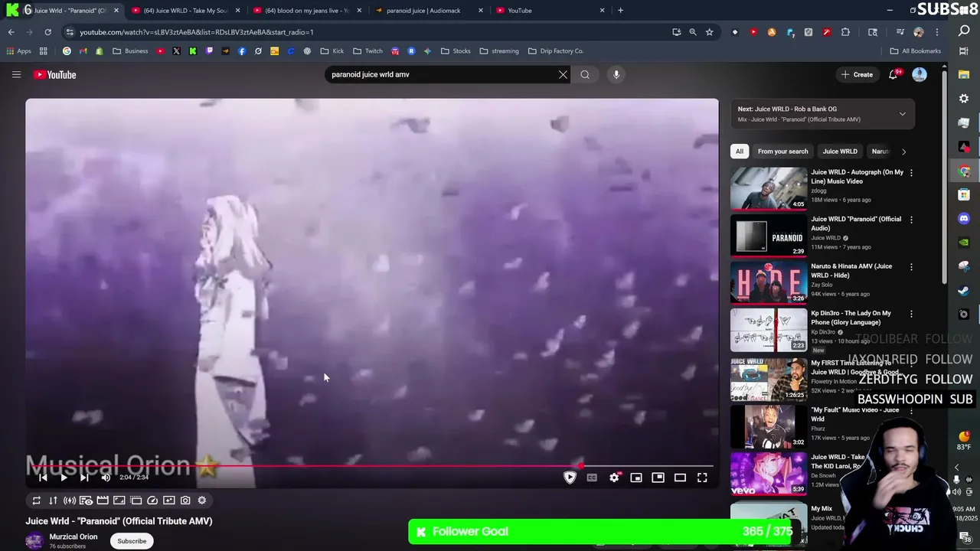Screen dimensions: 980x551
Task: Open the Naruto & Hinata AMV video title
Action: click(x=851, y=271)
